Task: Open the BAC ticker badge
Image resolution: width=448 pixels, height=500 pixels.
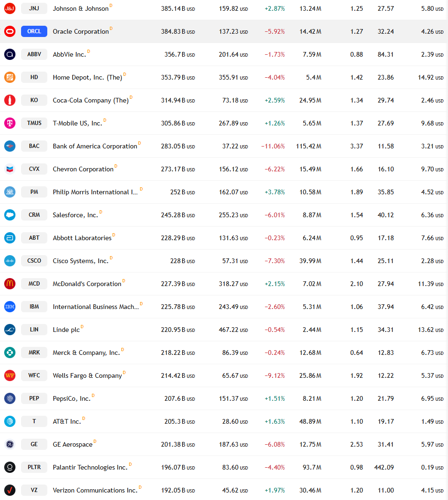Action: pyautogui.click(x=34, y=146)
